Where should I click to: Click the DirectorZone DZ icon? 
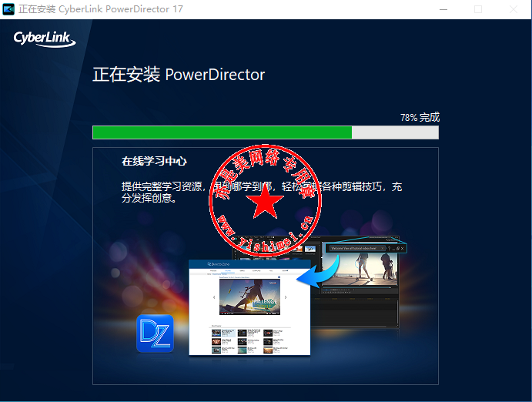pyautogui.click(x=155, y=333)
